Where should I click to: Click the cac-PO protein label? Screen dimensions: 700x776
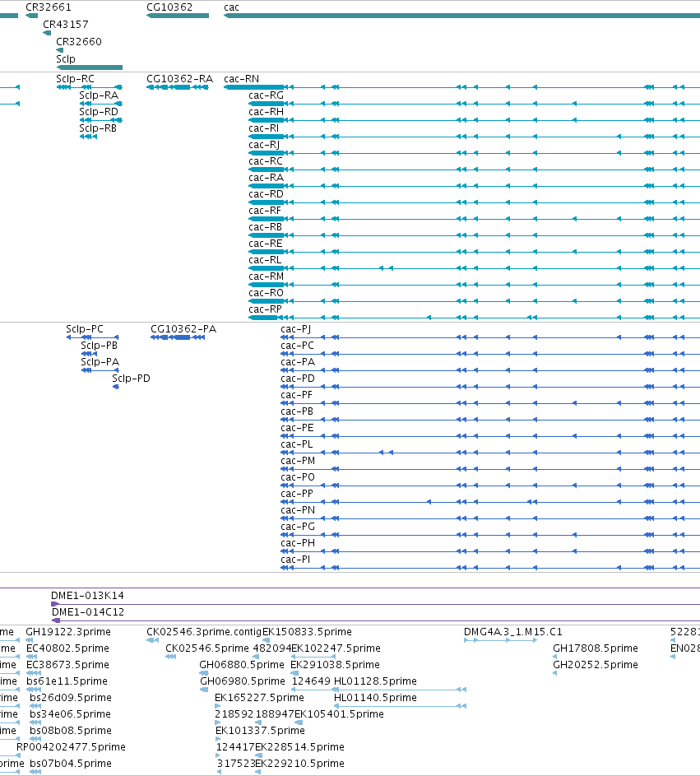(x=298, y=476)
